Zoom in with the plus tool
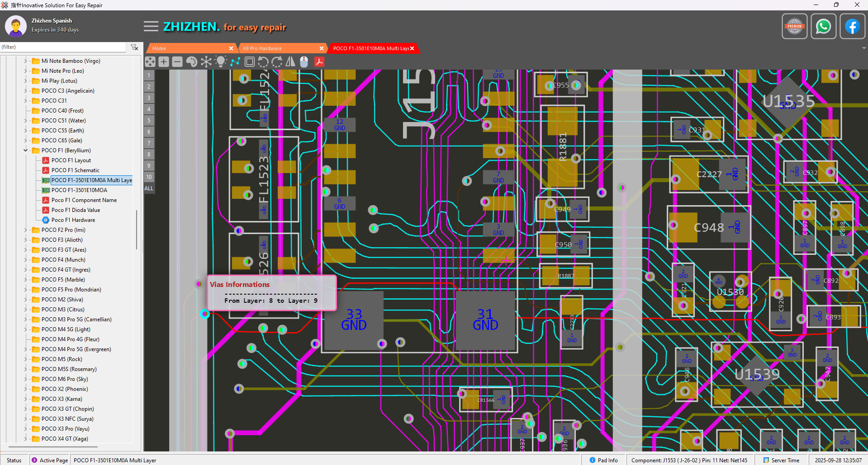The height and width of the screenshot is (465, 868). pos(164,61)
